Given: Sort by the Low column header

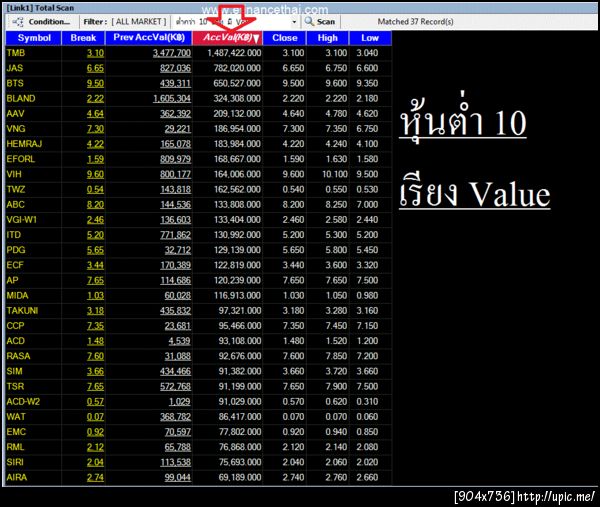Looking at the screenshot, I should tap(370, 38).
